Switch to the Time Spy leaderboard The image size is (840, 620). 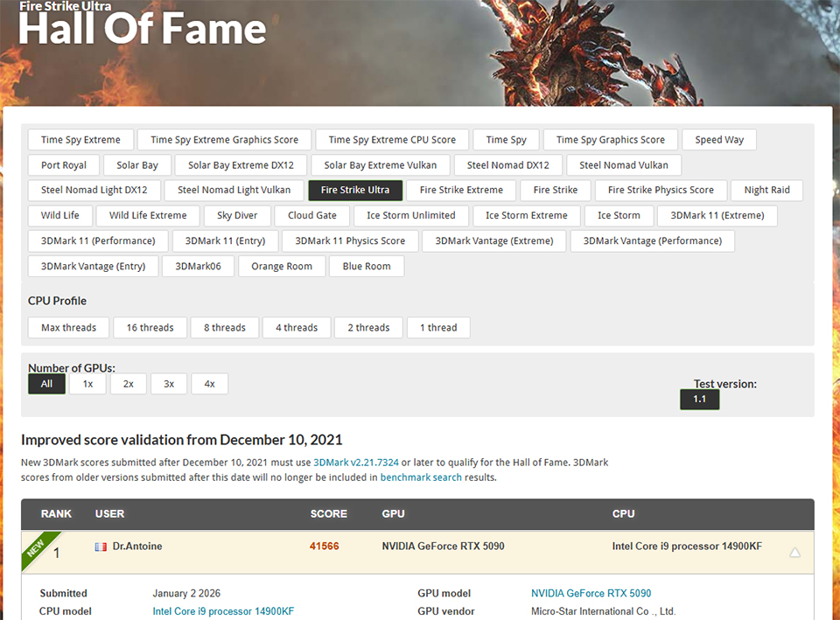506,139
